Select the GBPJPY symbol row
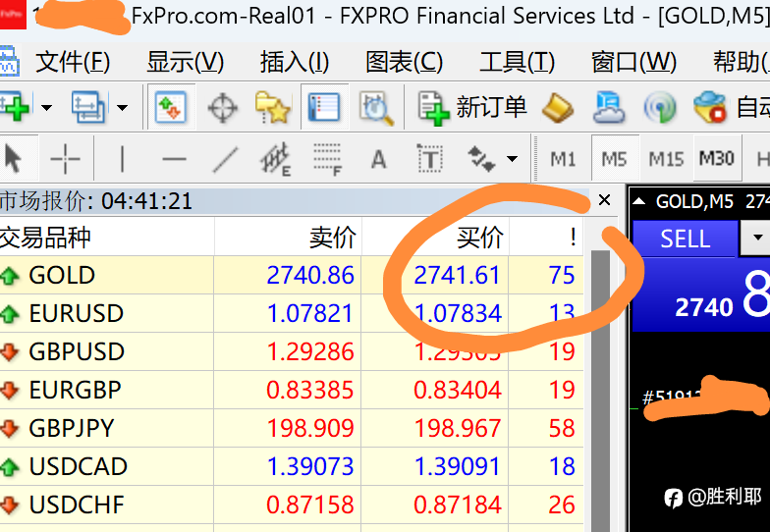This screenshot has height=532, width=770. point(292,428)
